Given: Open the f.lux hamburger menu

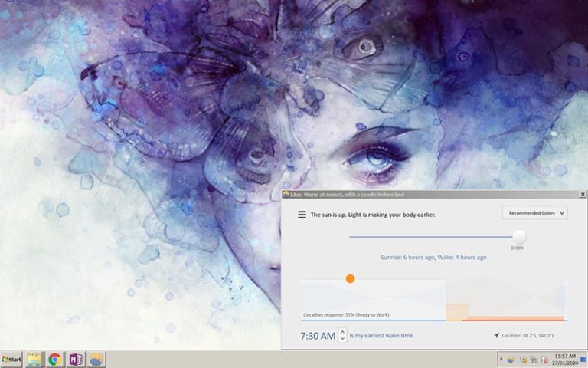Looking at the screenshot, I should click(x=302, y=215).
